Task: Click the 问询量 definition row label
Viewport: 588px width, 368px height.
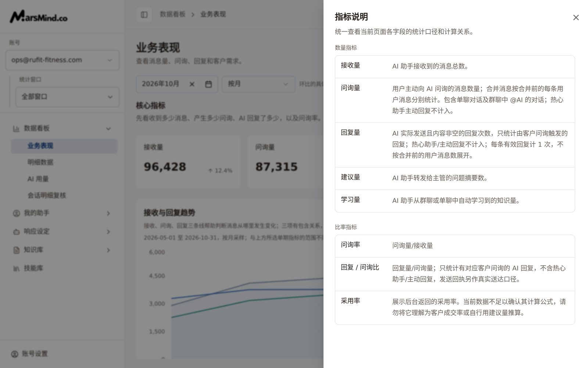Action: tap(351, 88)
